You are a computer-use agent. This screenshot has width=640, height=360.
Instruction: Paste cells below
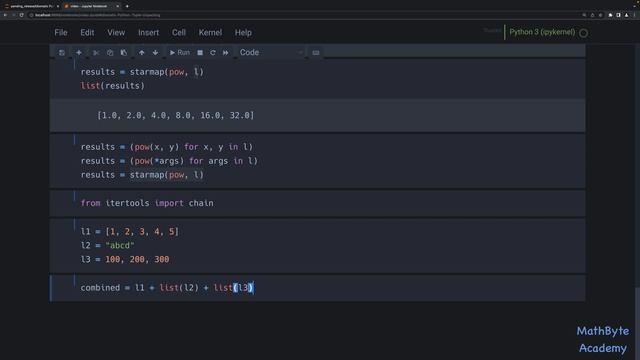pyautogui.click(x=124, y=53)
